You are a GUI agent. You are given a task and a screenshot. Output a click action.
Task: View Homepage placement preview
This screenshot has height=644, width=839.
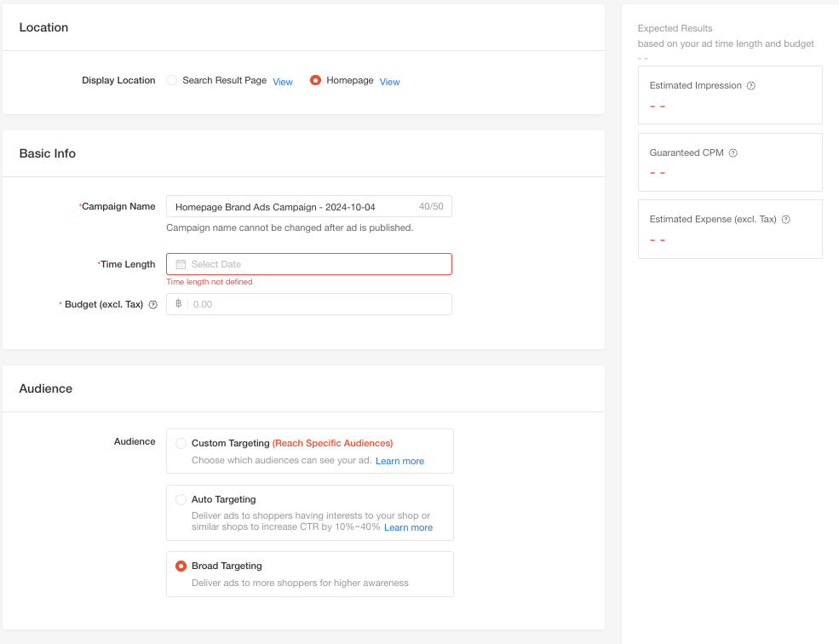click(x=389, y=82)
